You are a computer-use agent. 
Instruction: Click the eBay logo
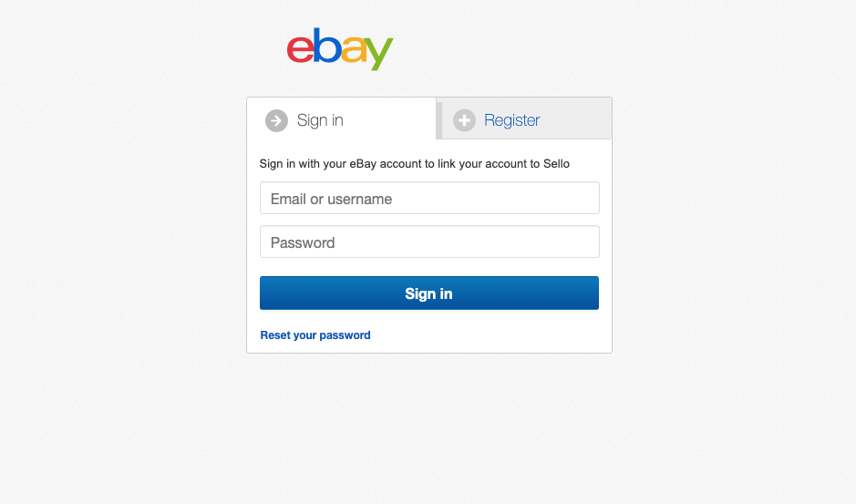pos(340,49)
